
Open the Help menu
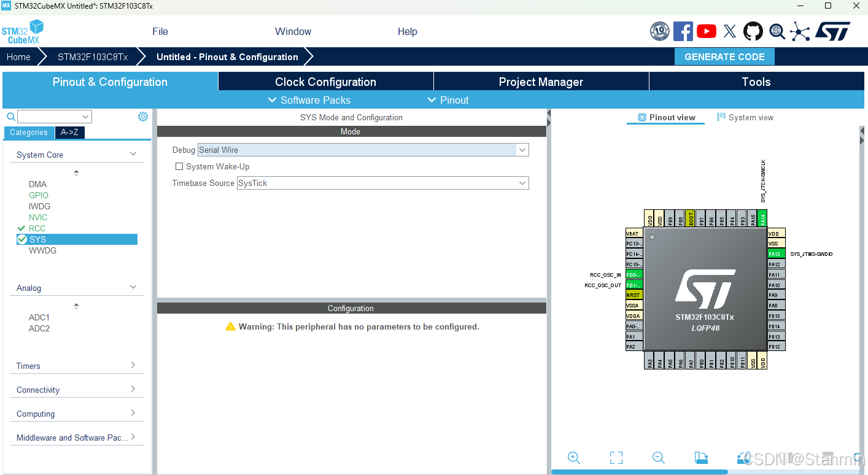tap(408, 31)
